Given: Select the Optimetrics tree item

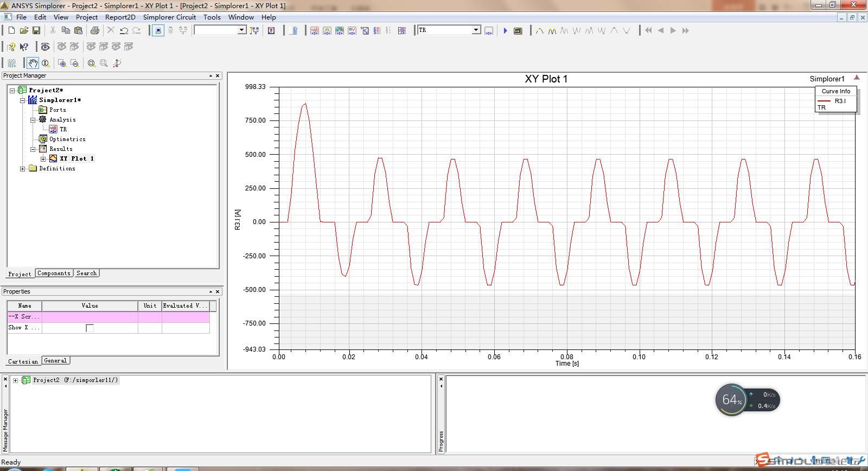Looking at the screenshot, I should tap(67, 139).
